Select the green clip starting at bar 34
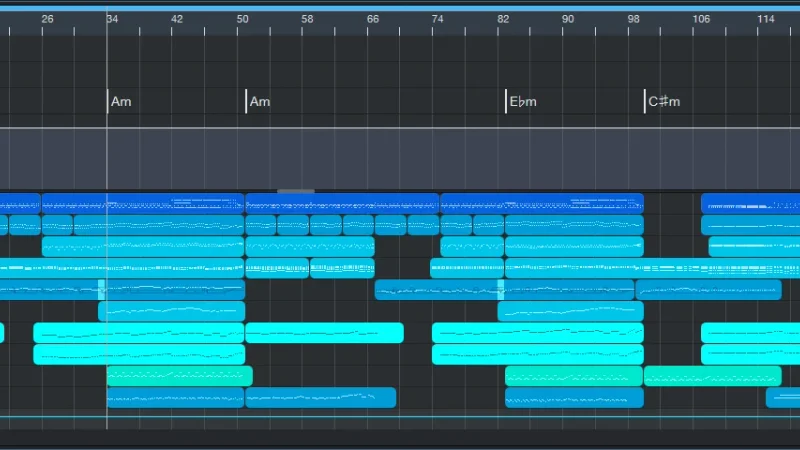Image resolution: width=800 pixels, height=450 pixels. [x=180, y=376]
